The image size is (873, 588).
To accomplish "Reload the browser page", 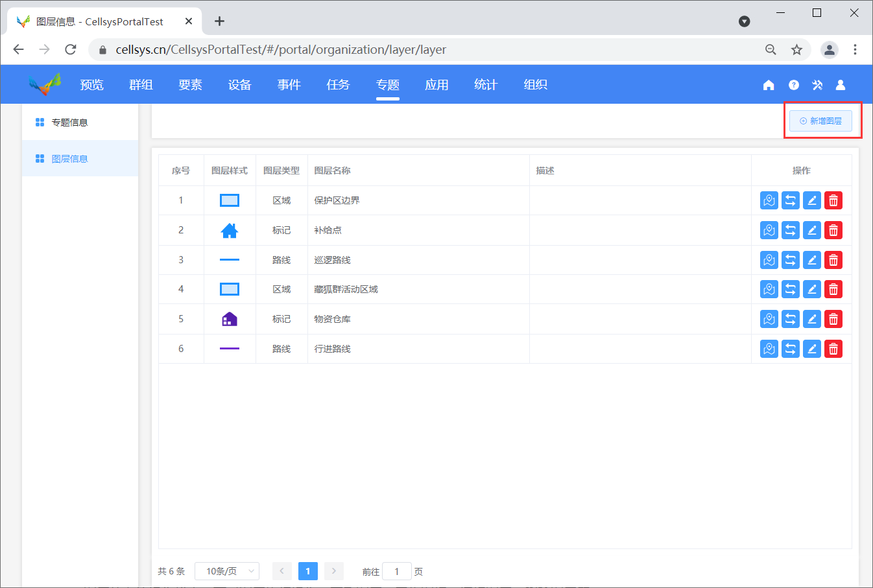I will [x=71, y=50].
